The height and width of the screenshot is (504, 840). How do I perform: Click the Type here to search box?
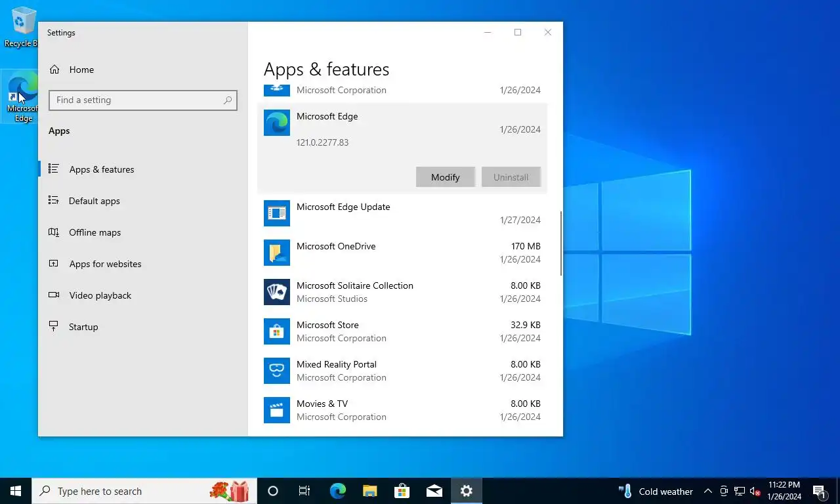144,491
